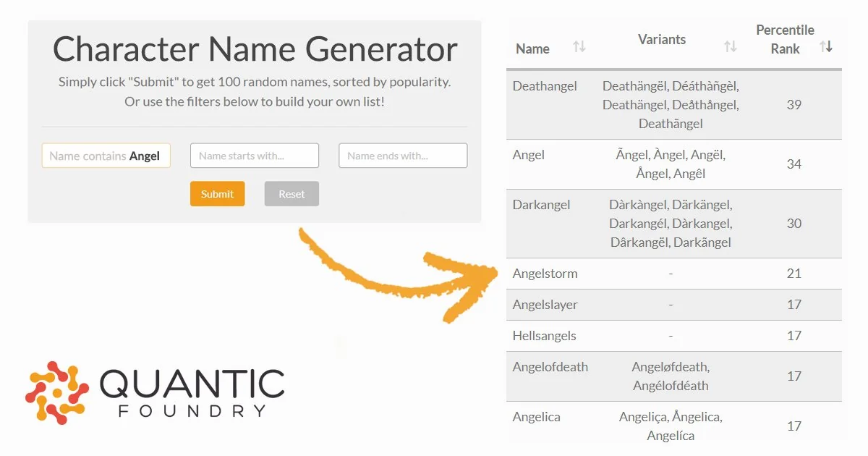Image resolution: width=868 pixels, height=456 pixels.
Task: Click the sort arrows beside the Variants column
Action: click(x=730, y=45)
